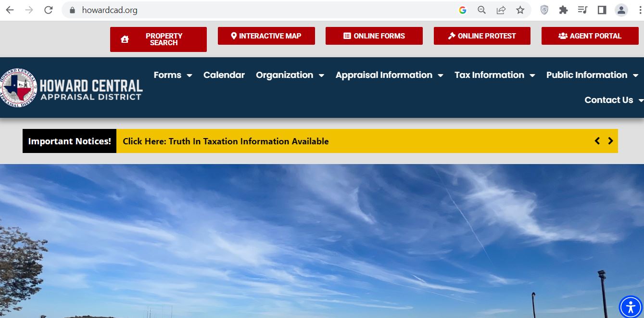
Task: Click the map pin icon on Interactive Map
Action: [x=234, y=36]
